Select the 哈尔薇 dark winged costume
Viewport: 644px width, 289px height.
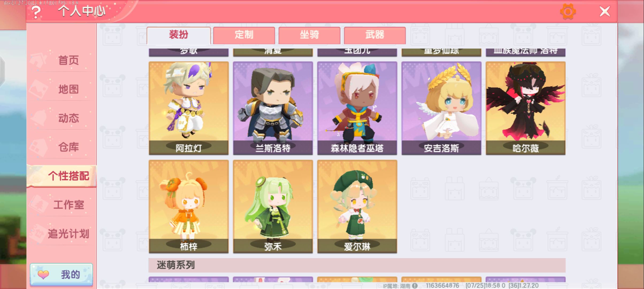coord(526,108)
